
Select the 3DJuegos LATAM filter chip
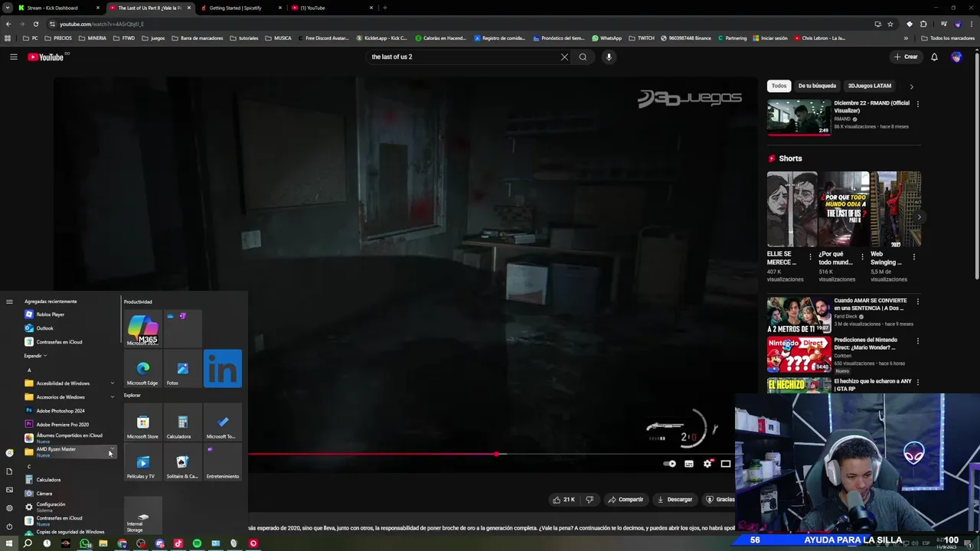(x=870, y=86)
